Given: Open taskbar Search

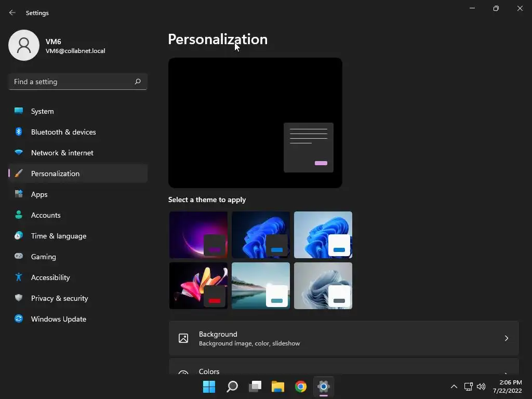Looking at the screenshot, I should [232, 387].
